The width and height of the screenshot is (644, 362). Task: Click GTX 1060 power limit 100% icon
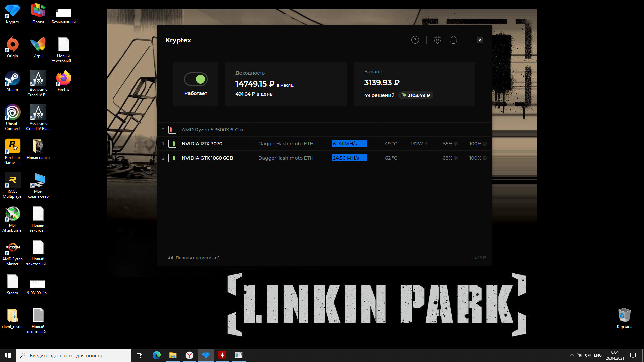(485, 158)
